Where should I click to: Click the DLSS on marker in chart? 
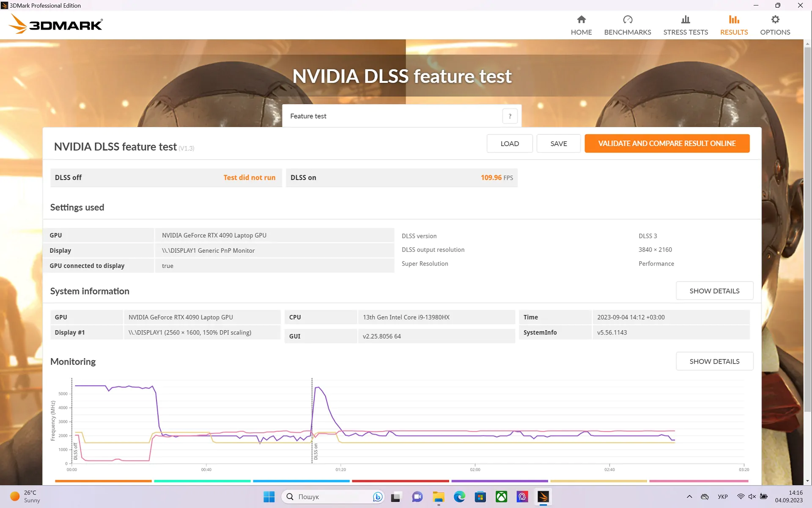[315, 452]
